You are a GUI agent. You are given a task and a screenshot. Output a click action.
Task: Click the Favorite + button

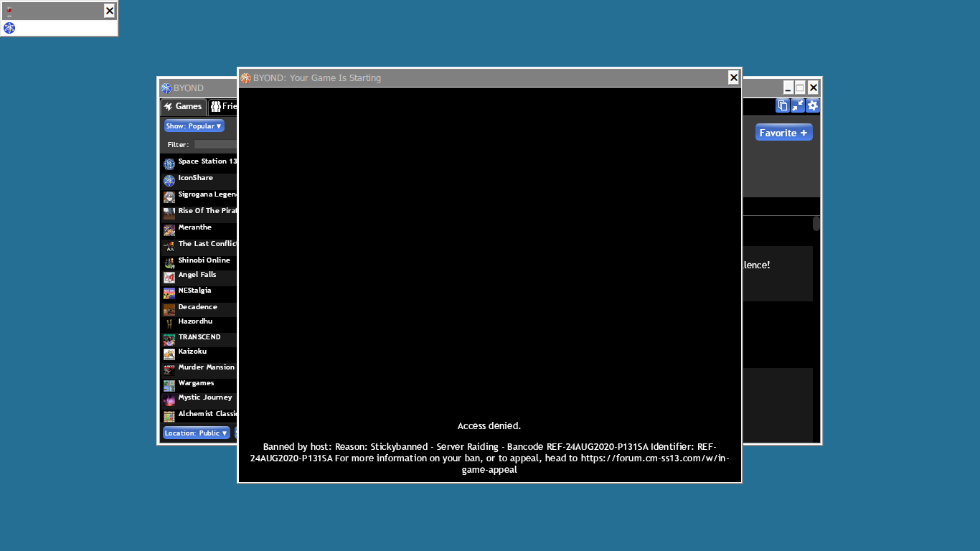point(783,133)
